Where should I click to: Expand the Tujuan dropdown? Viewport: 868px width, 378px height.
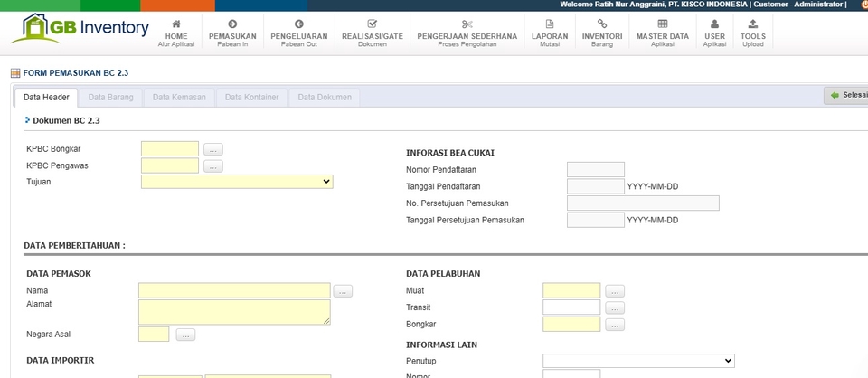tap(237, 182)
